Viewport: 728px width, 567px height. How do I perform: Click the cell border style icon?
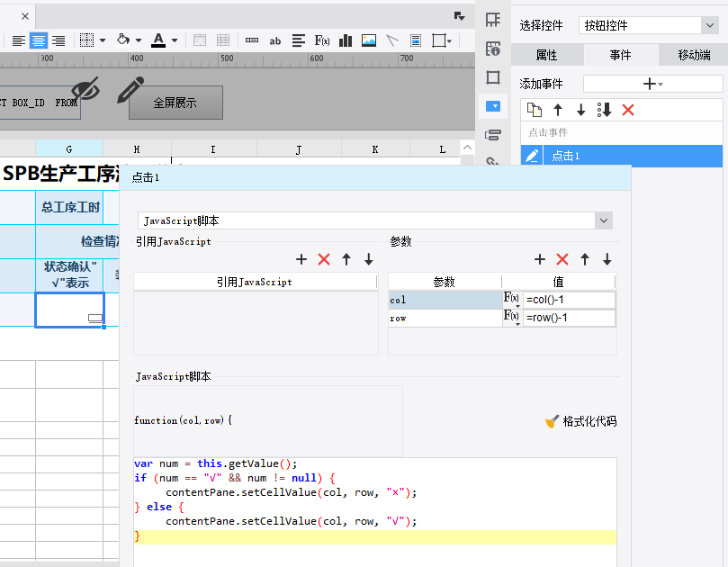[86, 40]
